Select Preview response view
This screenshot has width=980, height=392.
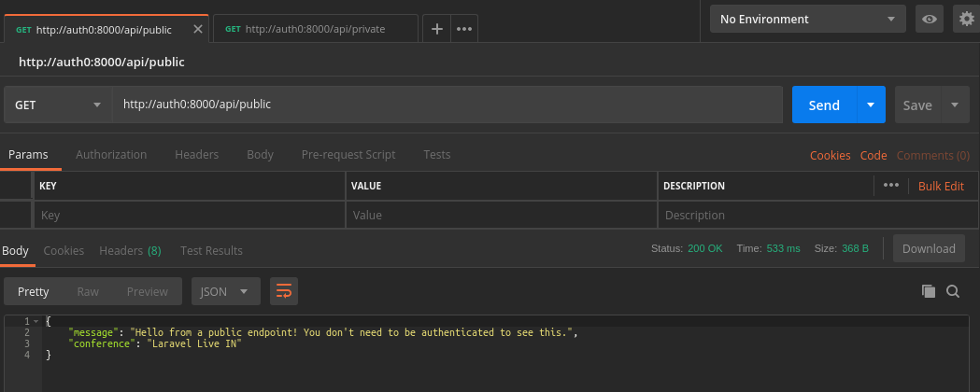(x=148, y=291)
